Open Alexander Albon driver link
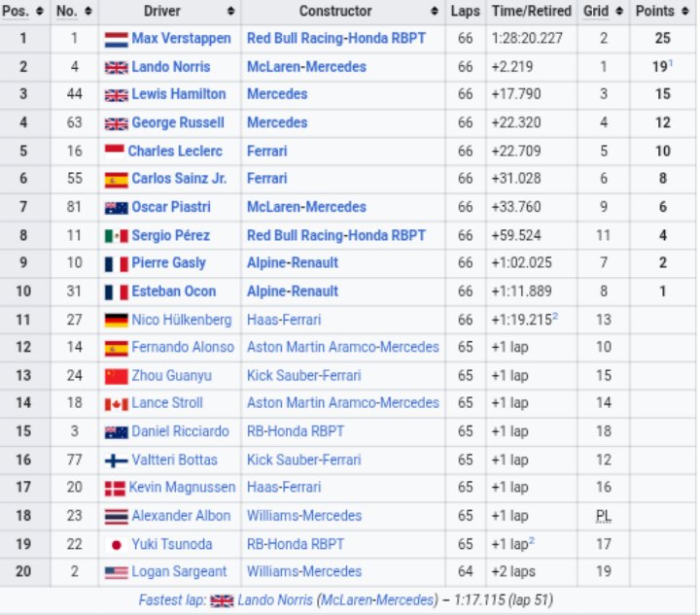700x615 pixels. pos(181,516)
